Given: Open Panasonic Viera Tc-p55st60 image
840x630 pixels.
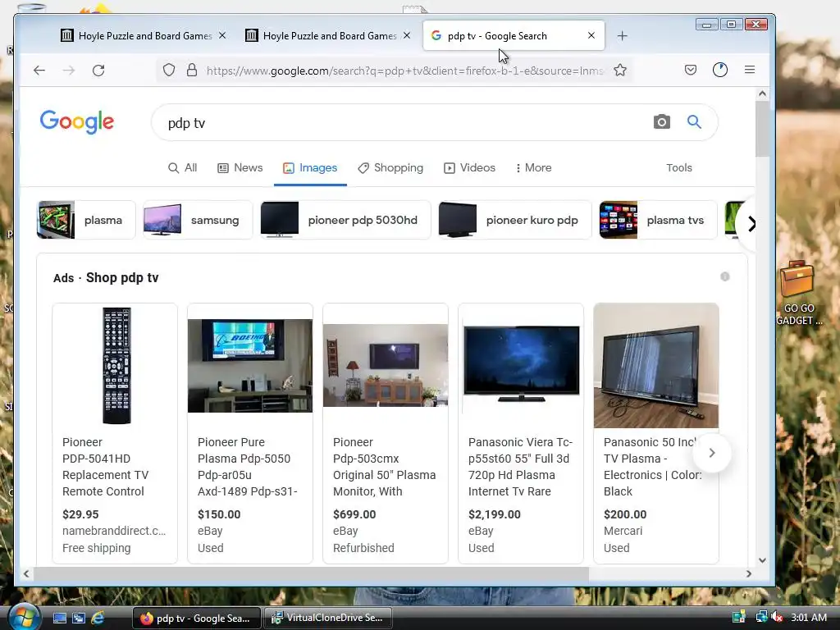Looking at the screenshot, I should [x=521, y=364].
